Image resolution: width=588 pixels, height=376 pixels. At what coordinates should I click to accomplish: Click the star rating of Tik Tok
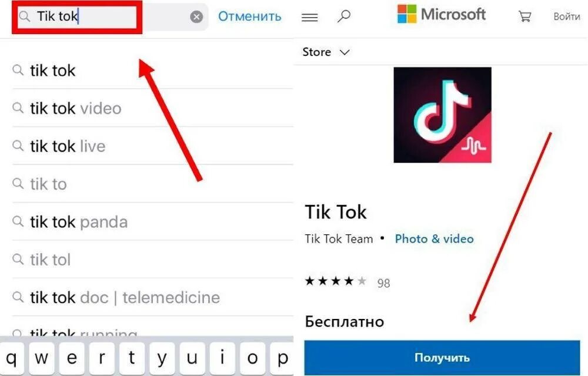[x=336, y=281]
